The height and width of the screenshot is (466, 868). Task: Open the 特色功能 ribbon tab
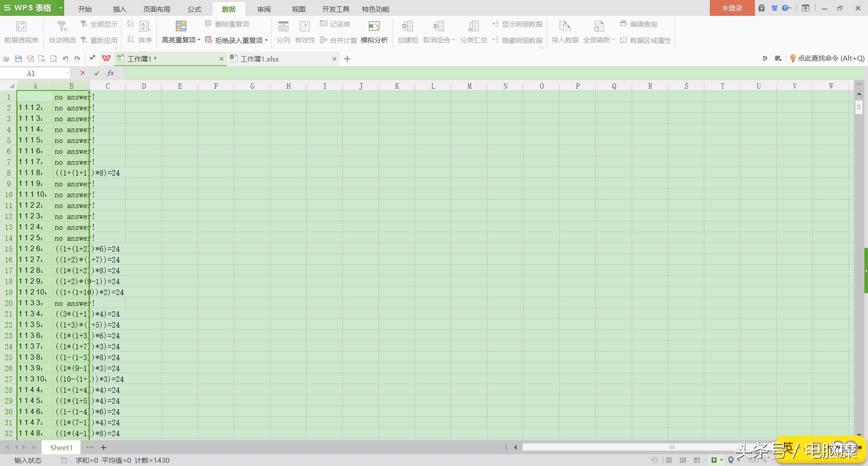(x=375, y=9)
